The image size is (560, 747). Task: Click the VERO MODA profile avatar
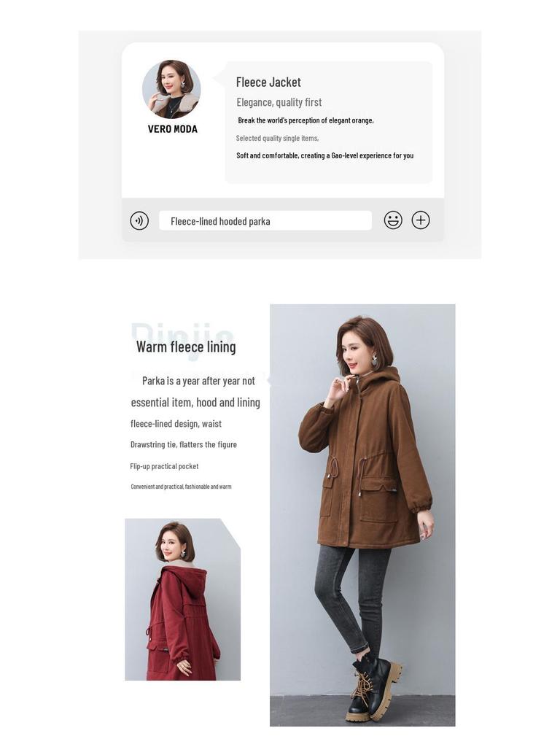(171, 89)
